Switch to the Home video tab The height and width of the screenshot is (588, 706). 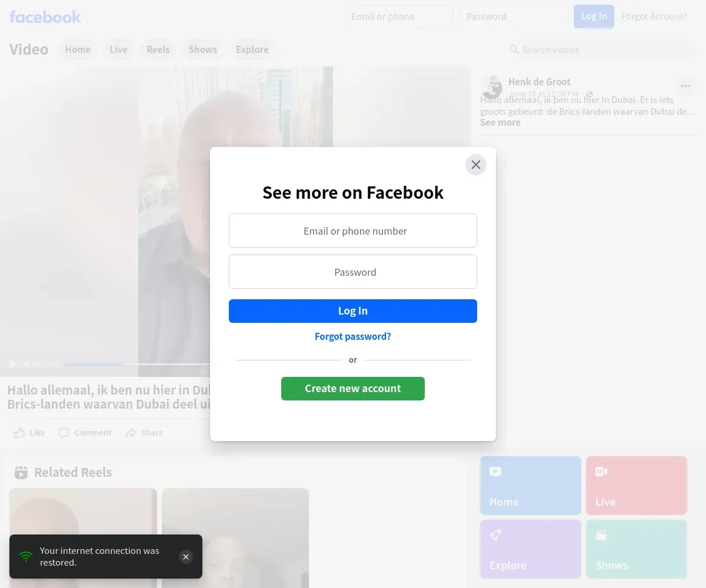click(78, 49)
